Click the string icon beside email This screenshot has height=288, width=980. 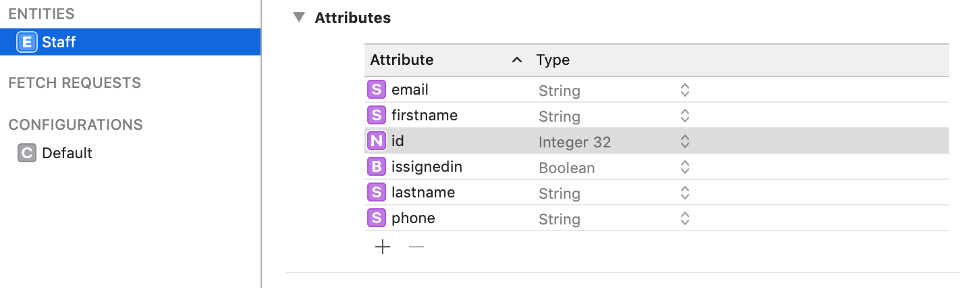[377, 90]
